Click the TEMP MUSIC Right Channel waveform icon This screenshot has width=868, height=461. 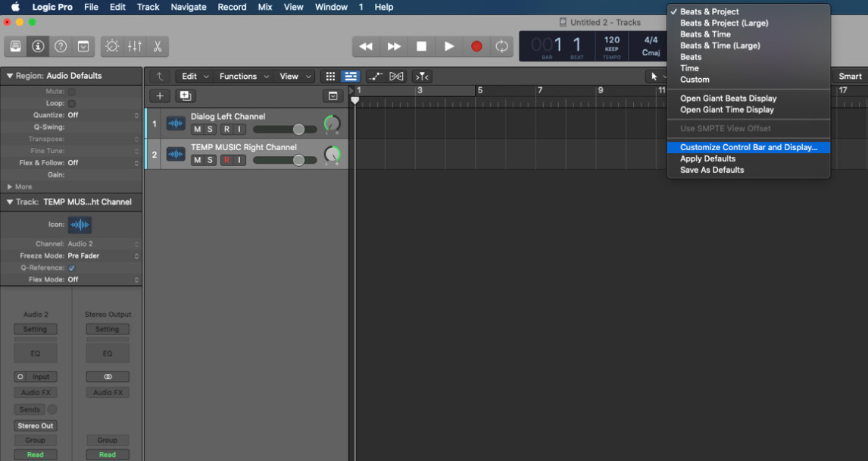[x=176, y=155]
